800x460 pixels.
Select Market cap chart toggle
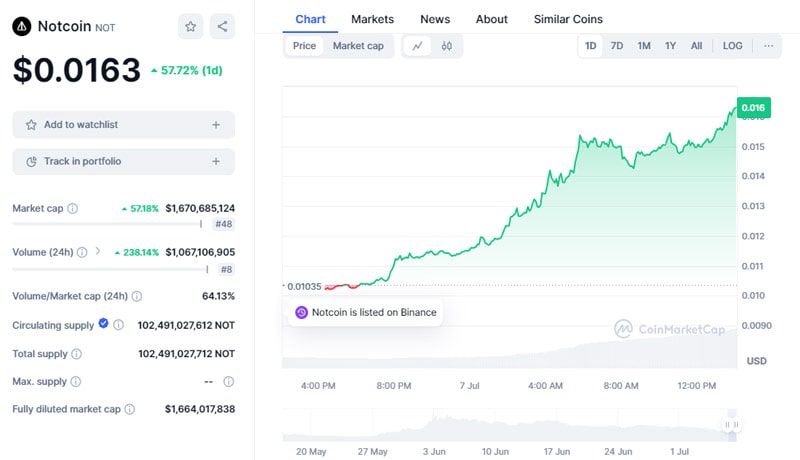358,46
